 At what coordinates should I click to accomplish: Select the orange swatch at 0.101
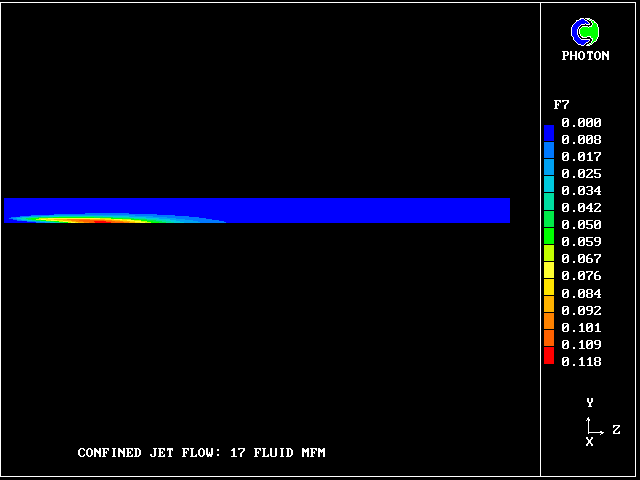coord(549,326)
